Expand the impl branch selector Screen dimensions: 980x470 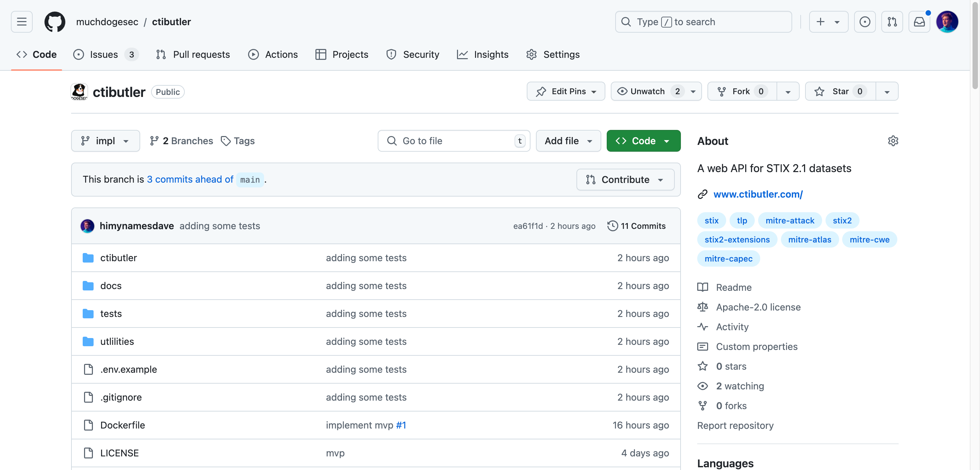pyautogui.click(x=105, y=141)
